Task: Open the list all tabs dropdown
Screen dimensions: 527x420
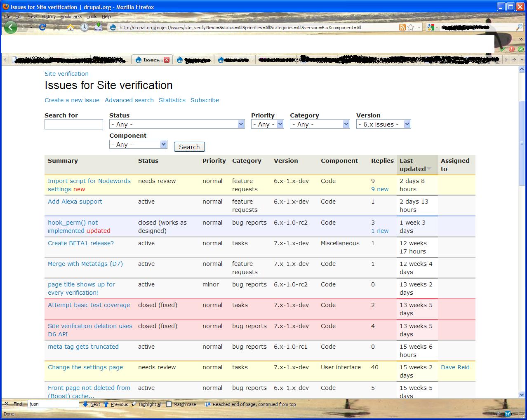Action: [522, 60]
